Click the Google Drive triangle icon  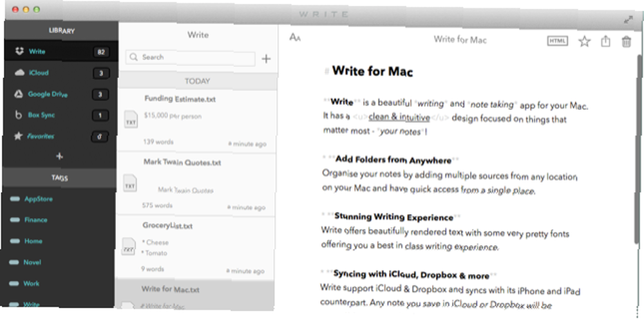19,94
